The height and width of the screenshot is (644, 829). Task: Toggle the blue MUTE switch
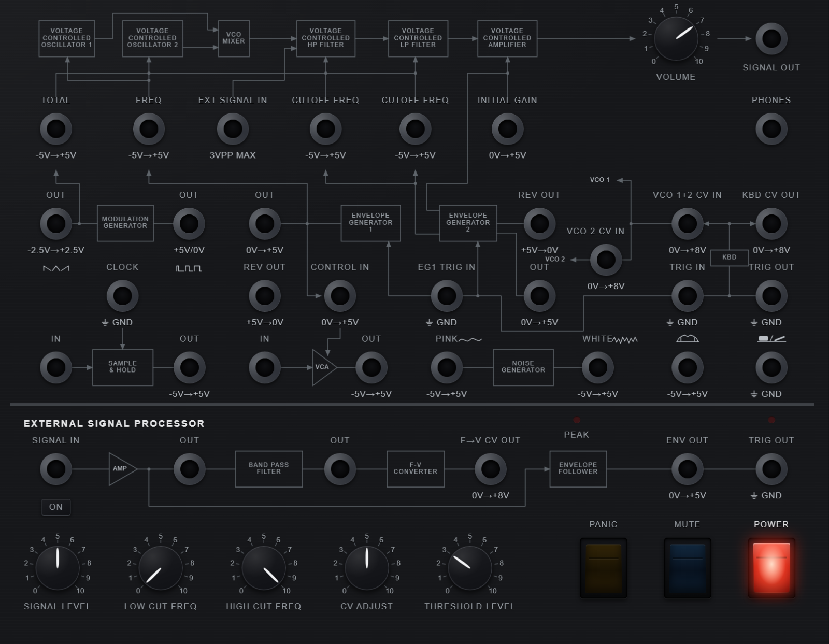pos(687,568)
